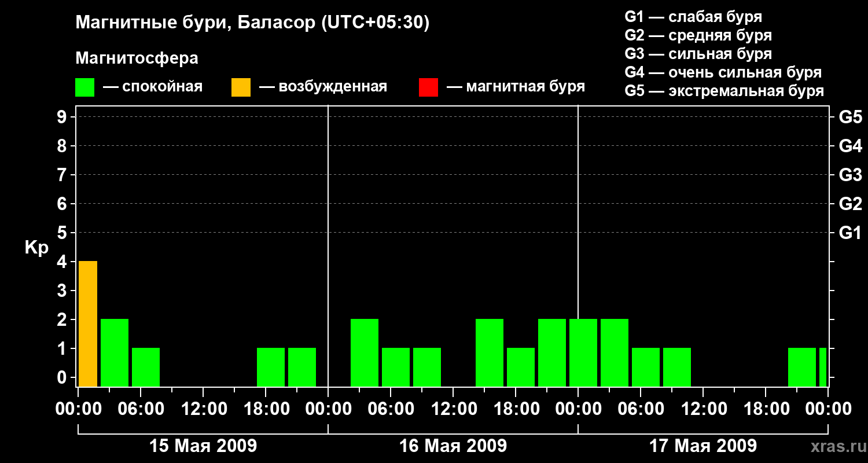Click the Kp value 5 on the left axis
Viewport: 868px width, 463px height.
(x=63, y=233)
